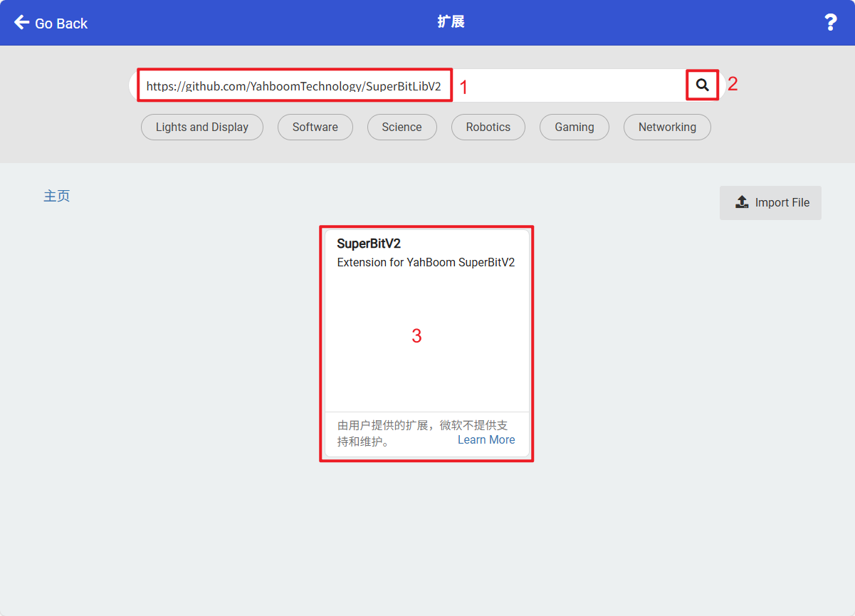
Task: Choose the Science category tag
Action: click(402, 127)
